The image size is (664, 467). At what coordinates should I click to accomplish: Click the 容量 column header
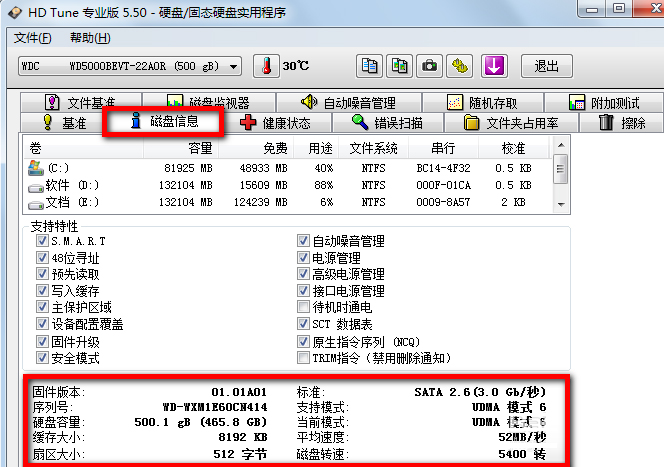(x=181, y=148)
